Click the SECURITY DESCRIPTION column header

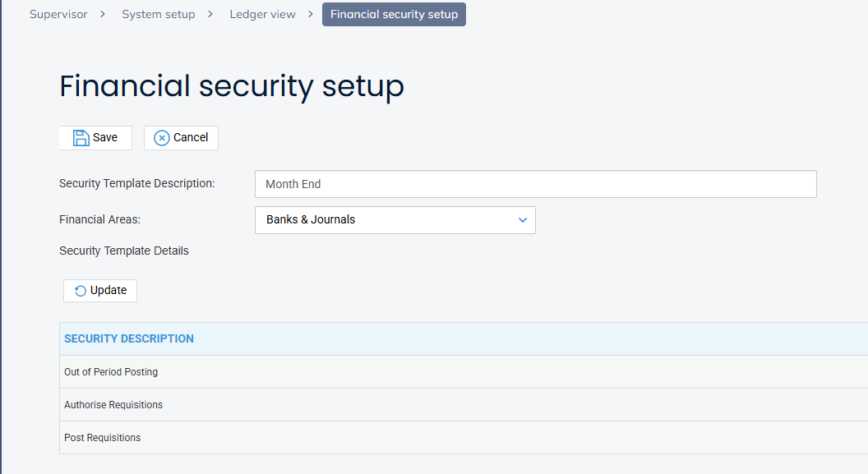(129, 338)
